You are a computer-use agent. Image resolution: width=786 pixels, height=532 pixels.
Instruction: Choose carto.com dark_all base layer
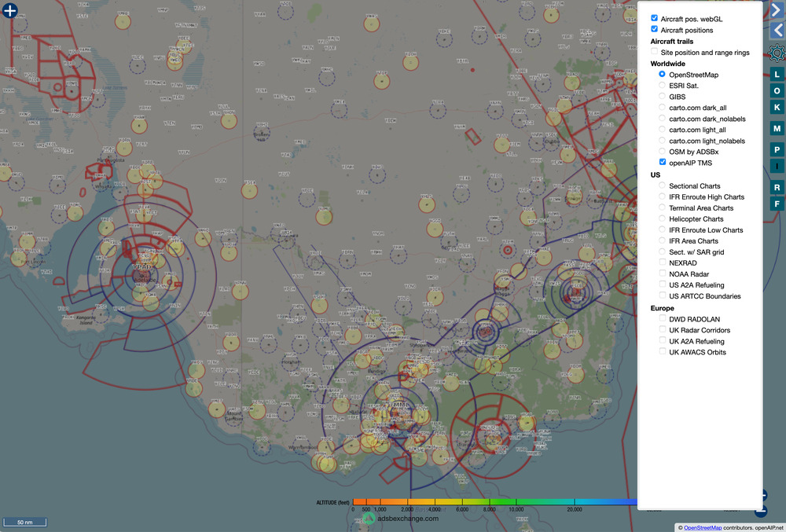click(663, 107)
